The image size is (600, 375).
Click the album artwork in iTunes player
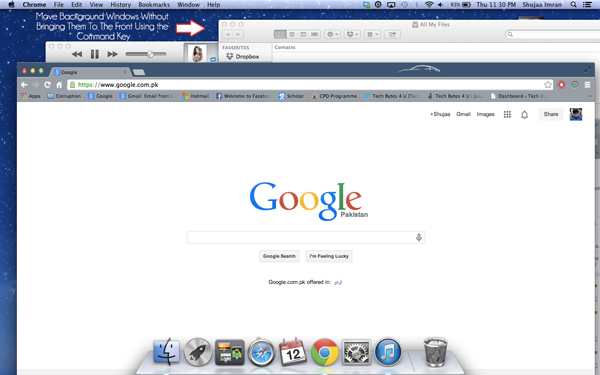pyautogui.click(x=197, y=54)
